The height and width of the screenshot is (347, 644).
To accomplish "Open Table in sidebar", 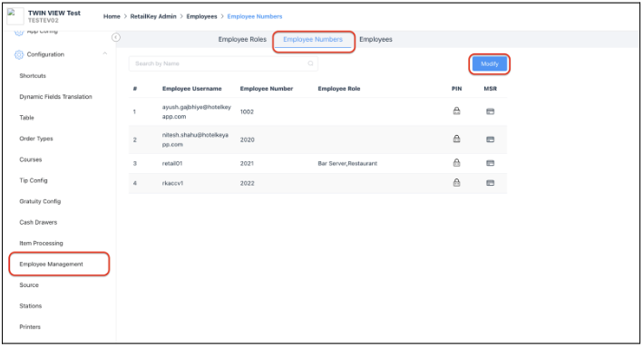I will click(x=26, y=118).
